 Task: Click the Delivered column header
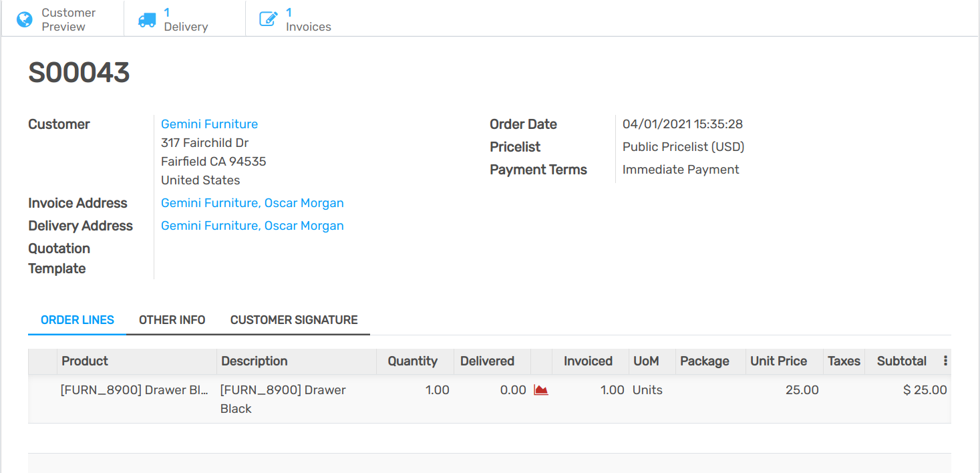(487, 361)
